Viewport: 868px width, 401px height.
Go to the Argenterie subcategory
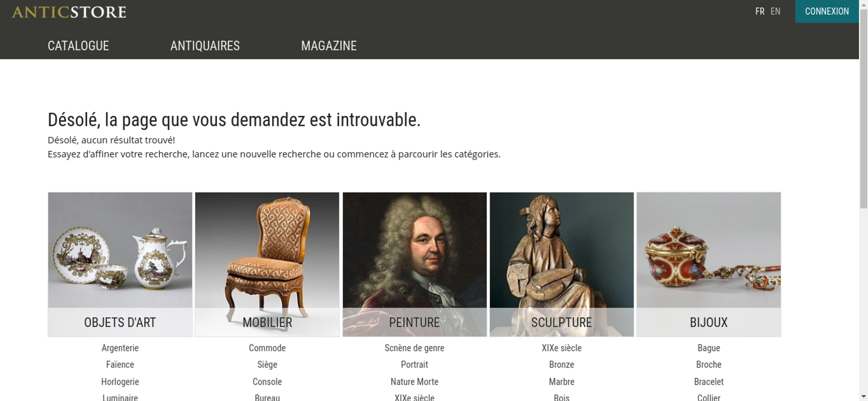pos(120,348)
